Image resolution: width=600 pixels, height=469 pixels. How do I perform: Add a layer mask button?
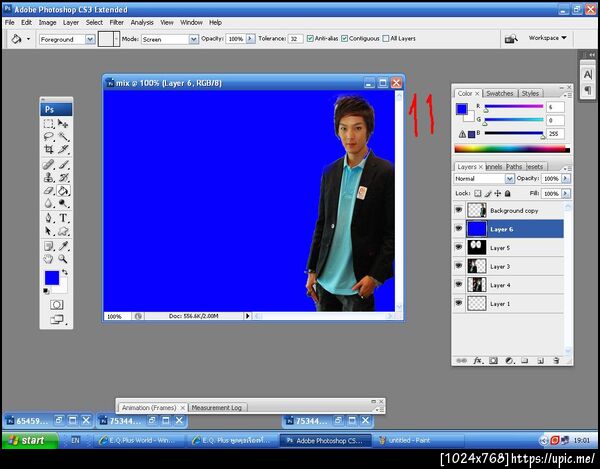[493, 360]
